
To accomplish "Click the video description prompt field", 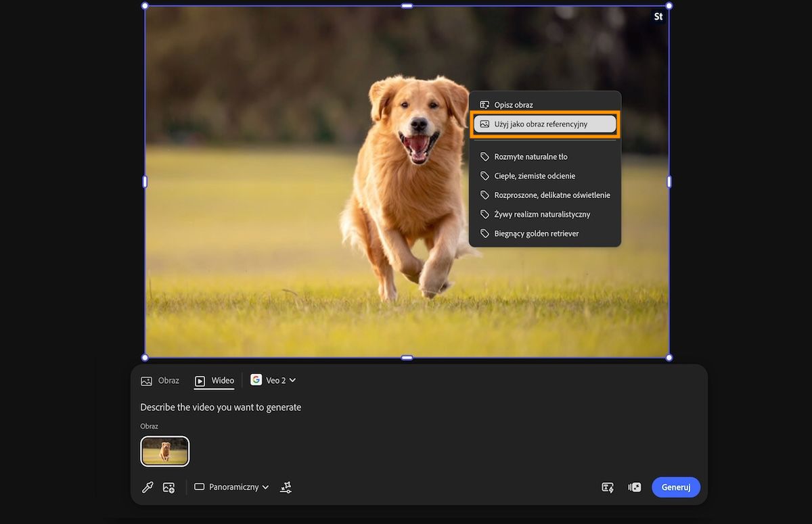I will [221, 407].
